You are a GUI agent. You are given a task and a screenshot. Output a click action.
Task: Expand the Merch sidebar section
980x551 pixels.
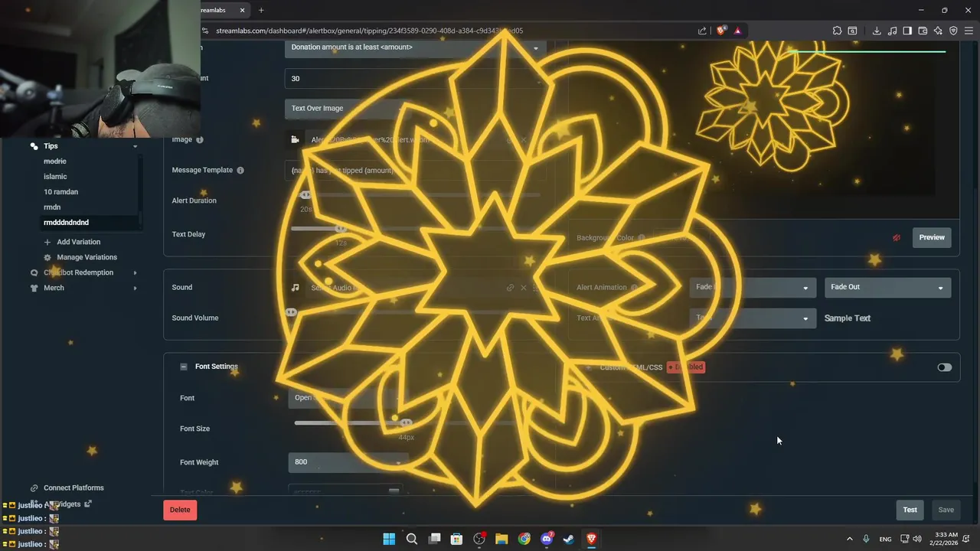click(x=136, y=288)
